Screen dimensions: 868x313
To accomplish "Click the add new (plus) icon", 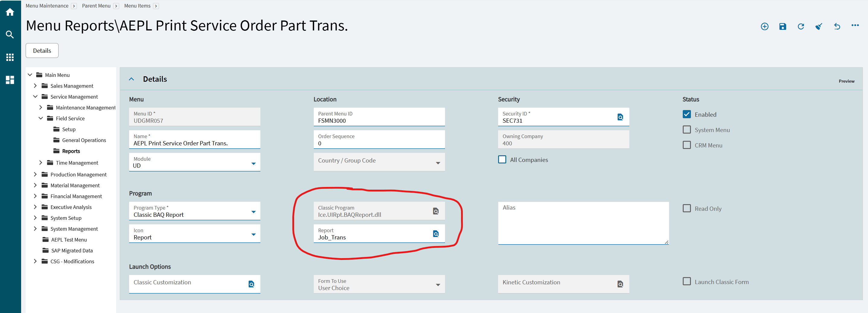I will pyautogui.click(x=764, y=27).
